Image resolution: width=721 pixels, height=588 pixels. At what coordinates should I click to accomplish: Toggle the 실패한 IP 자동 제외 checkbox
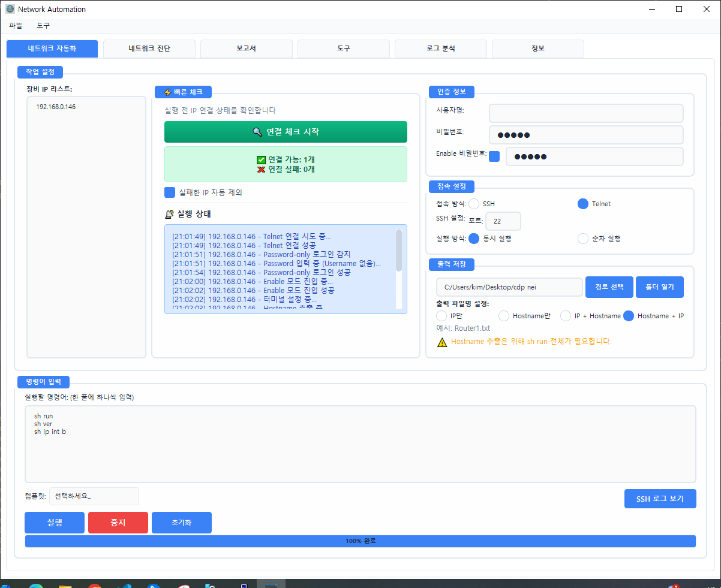(170, 192)
